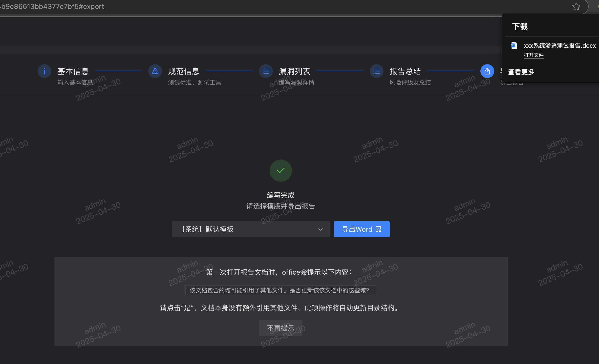This screenshot has width=599, height=364.
Task: Click the office prompt message box
Action: [281, 290]
